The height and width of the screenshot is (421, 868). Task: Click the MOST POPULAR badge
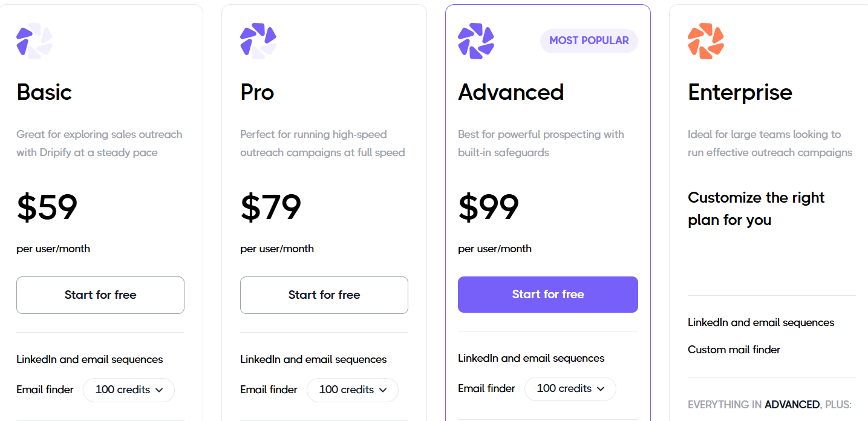click(589, 41)
